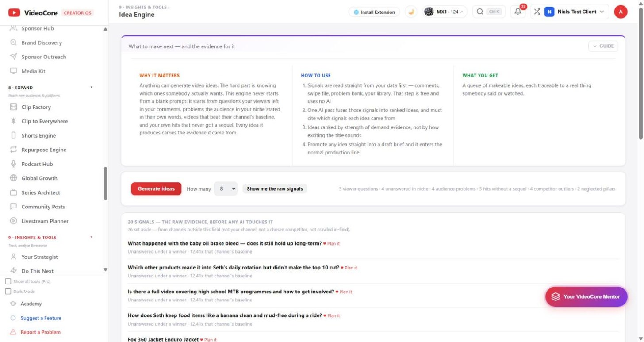Click the Community Posts speech icon
Image resolution: width=644 pixels, height=342 pixels.
tap(13, 207)
